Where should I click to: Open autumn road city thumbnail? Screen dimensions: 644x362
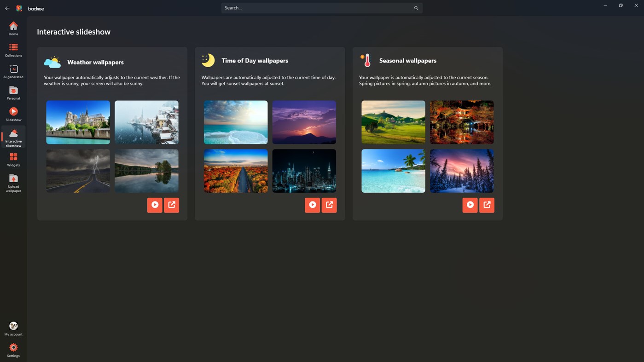click(x=236, y=171)
